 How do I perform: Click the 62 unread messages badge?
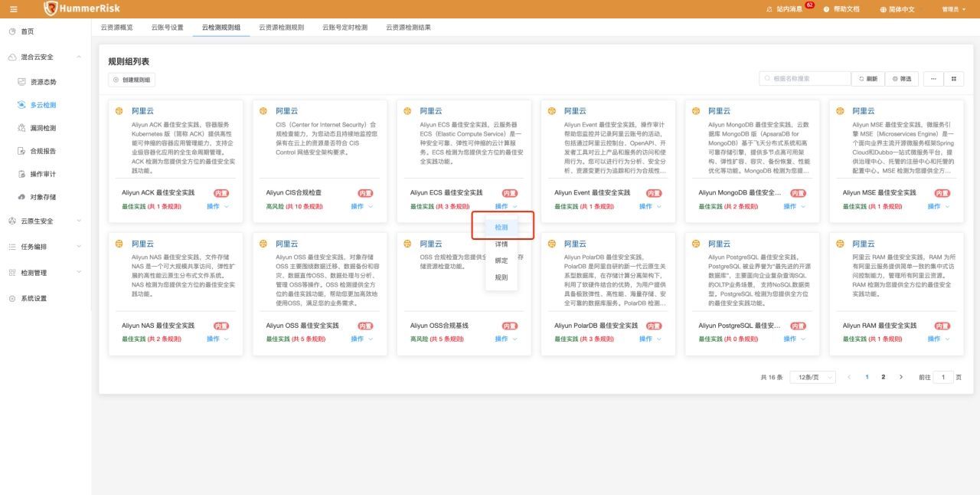click(x=809, y=5)
